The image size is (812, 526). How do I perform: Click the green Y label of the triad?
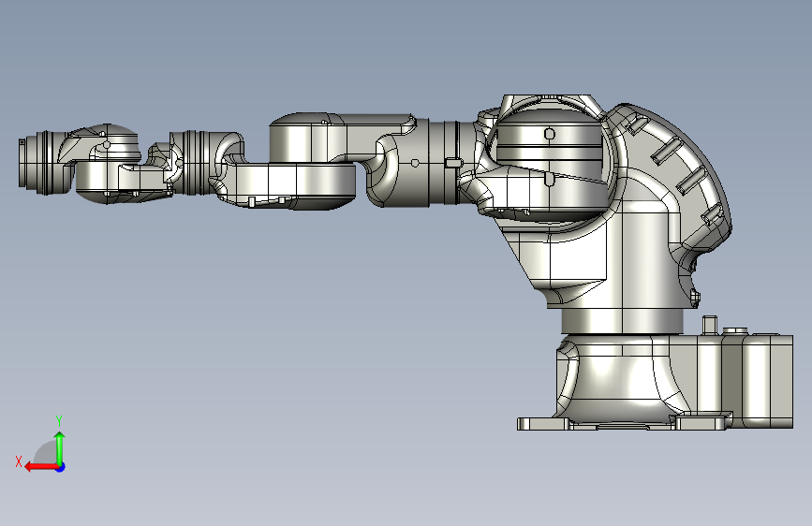59,420
